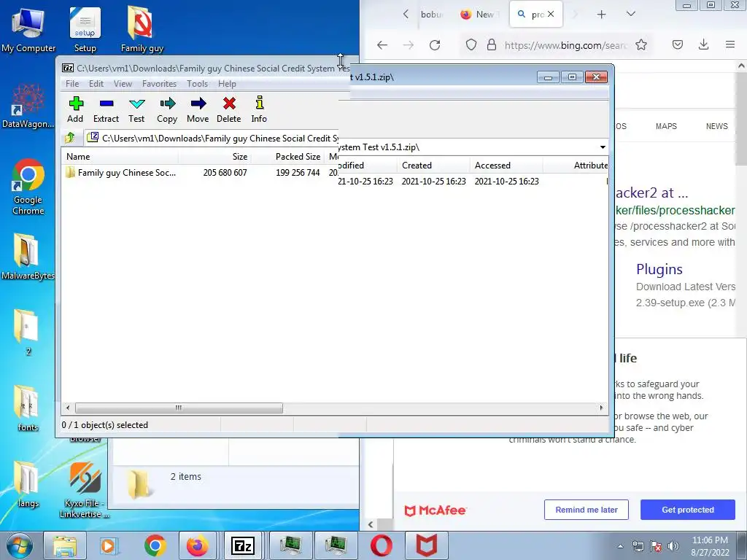Expand the 7-Zip address path dropdown

point(603,147)
